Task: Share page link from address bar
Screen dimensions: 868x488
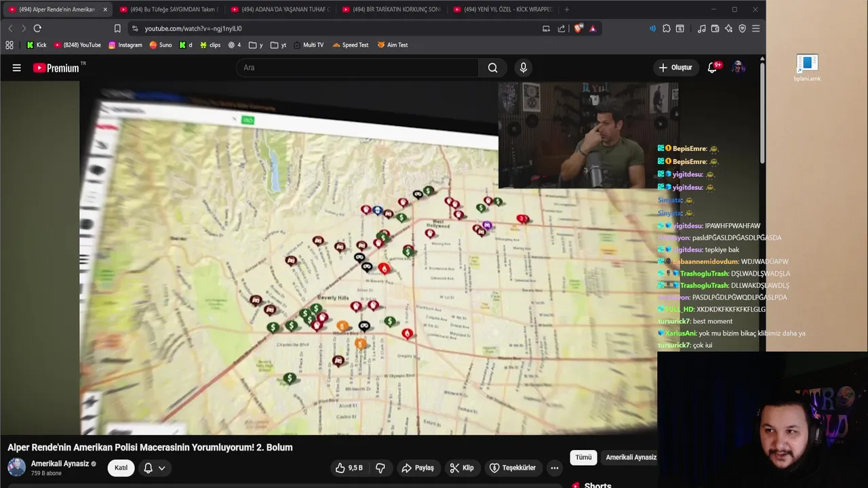Action: [561, 28]
